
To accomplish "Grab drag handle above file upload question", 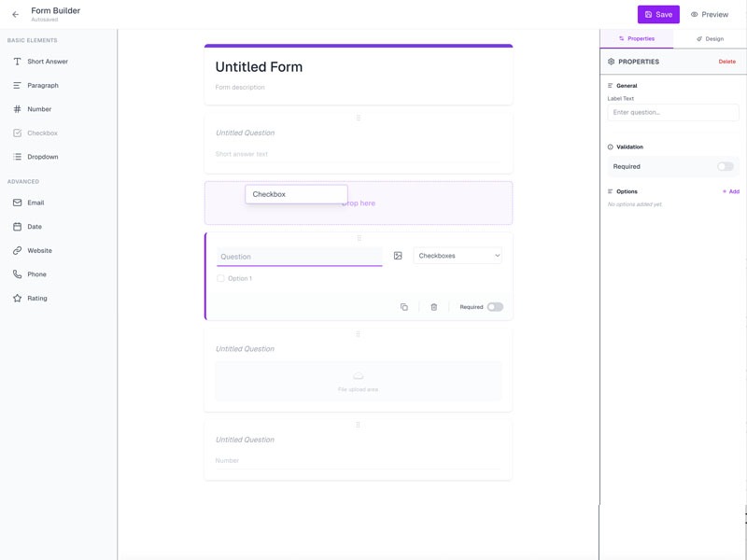I will (359, 334).
